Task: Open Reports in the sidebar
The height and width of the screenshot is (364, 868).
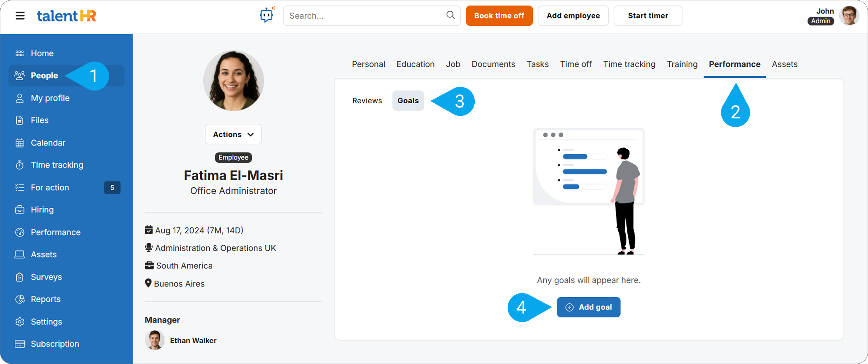Action: pos(46,299)
